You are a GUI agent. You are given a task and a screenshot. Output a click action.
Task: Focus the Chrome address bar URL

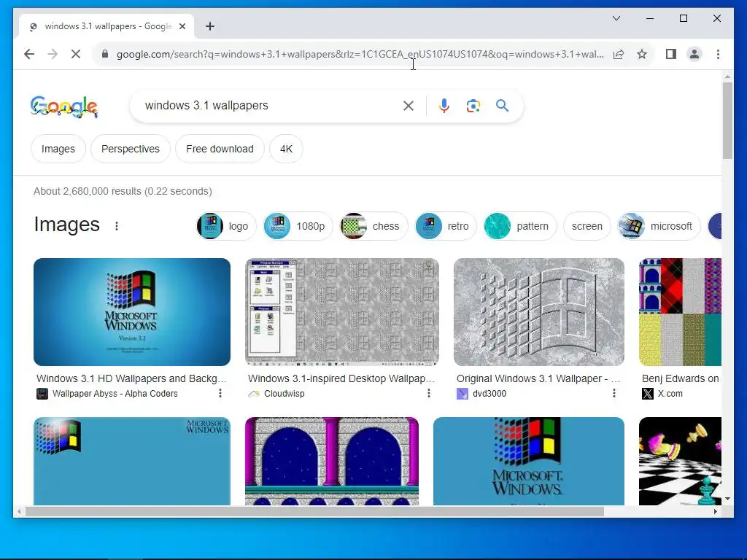pos(360,54)
